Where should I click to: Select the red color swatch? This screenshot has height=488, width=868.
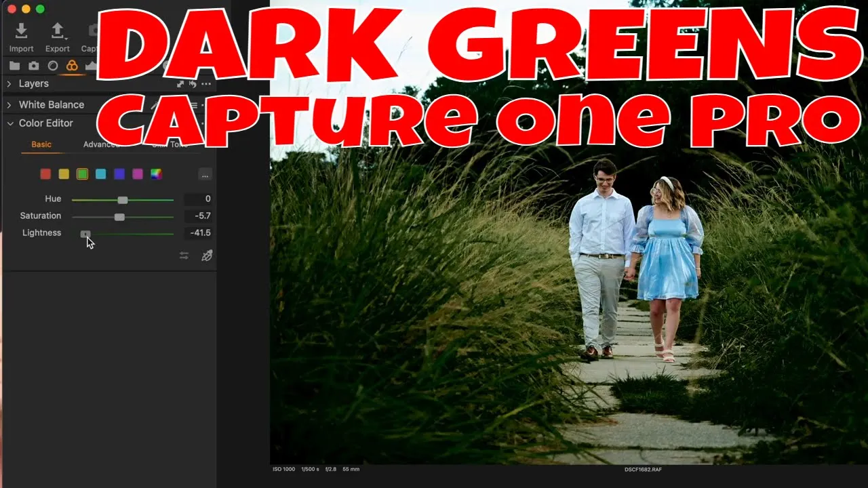45,174
